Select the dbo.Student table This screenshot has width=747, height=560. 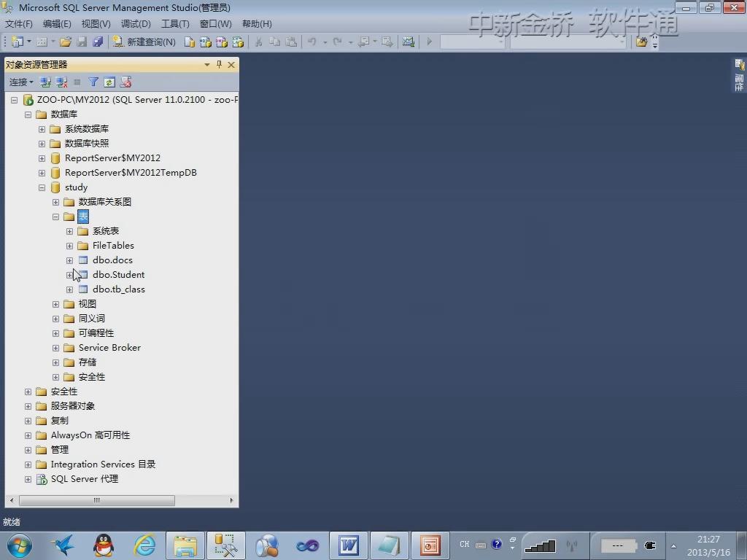click(x=118, y=275)
